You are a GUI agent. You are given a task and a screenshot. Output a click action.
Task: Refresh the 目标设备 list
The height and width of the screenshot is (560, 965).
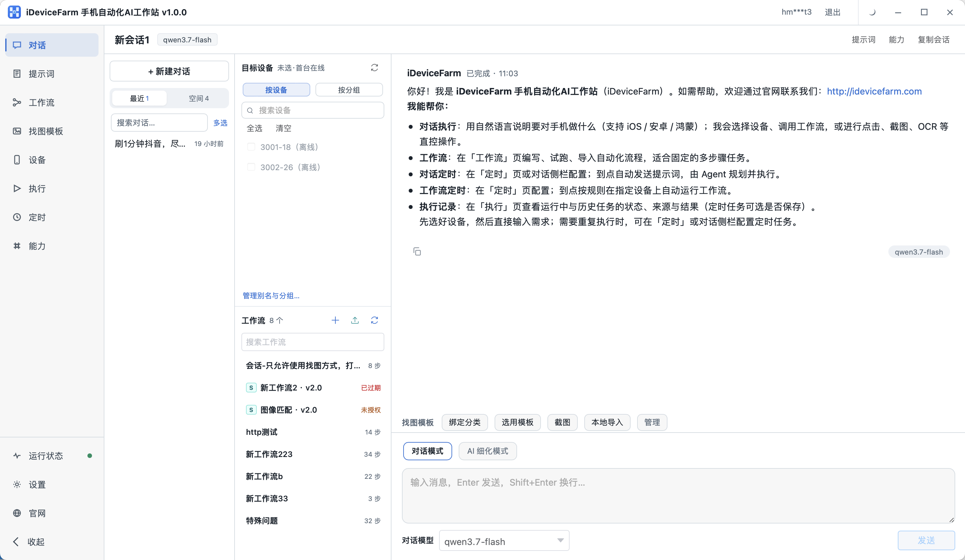tap(374, 68)
